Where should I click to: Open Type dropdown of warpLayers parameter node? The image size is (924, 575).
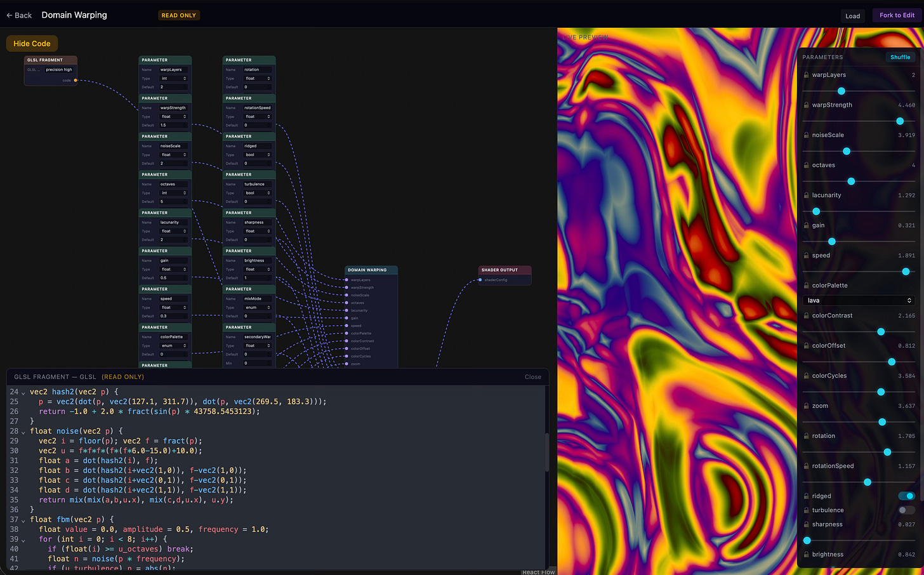[173, 79]
